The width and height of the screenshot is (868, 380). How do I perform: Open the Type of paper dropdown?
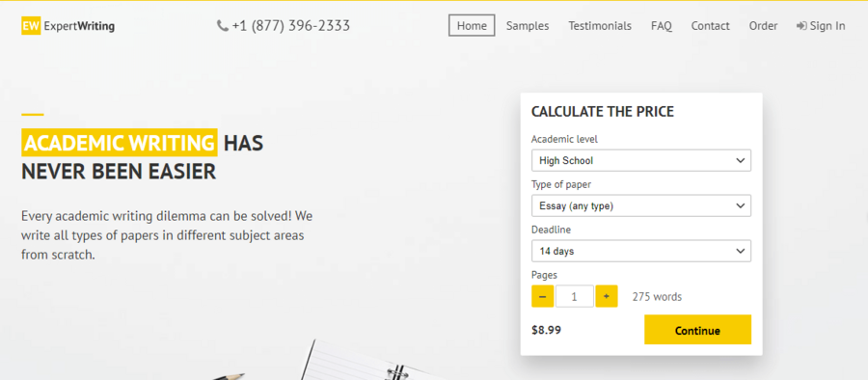641,205
